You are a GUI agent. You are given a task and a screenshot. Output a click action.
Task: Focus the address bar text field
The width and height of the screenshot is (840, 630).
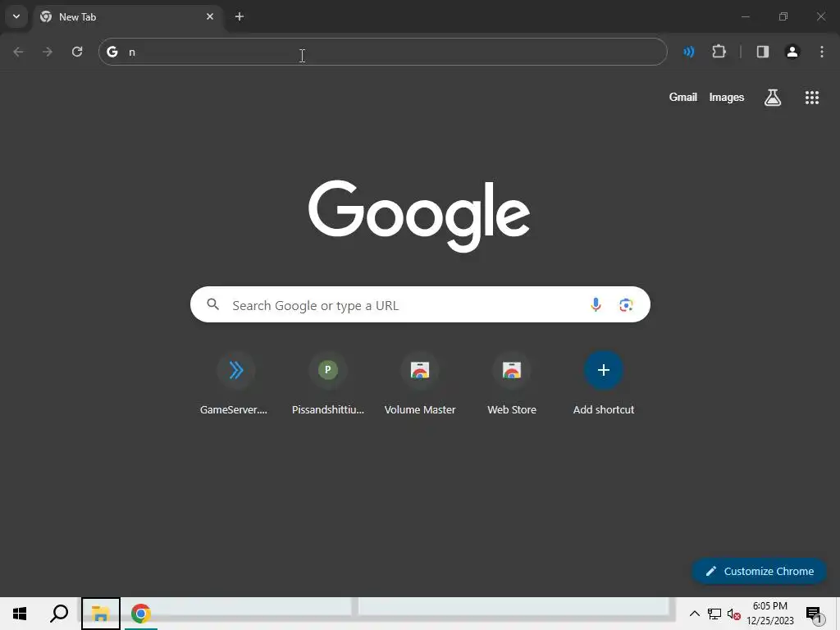(382, 52)
